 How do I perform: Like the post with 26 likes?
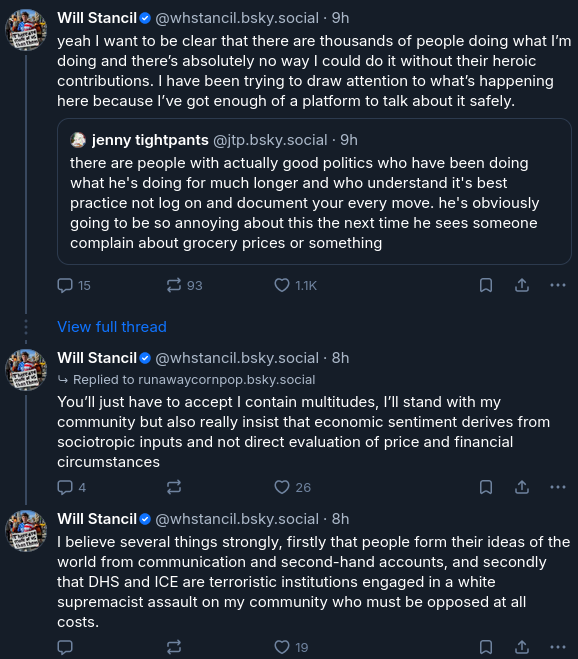point(292,488)
